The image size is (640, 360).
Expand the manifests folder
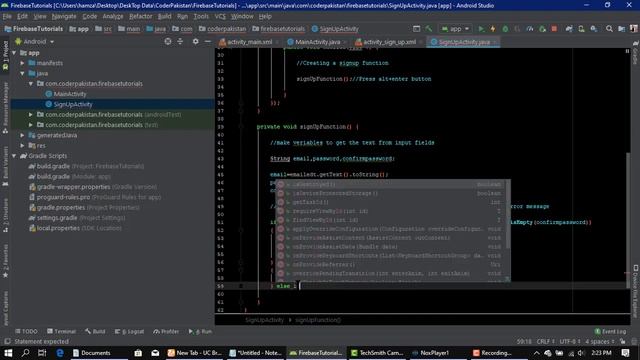(22, 63)
